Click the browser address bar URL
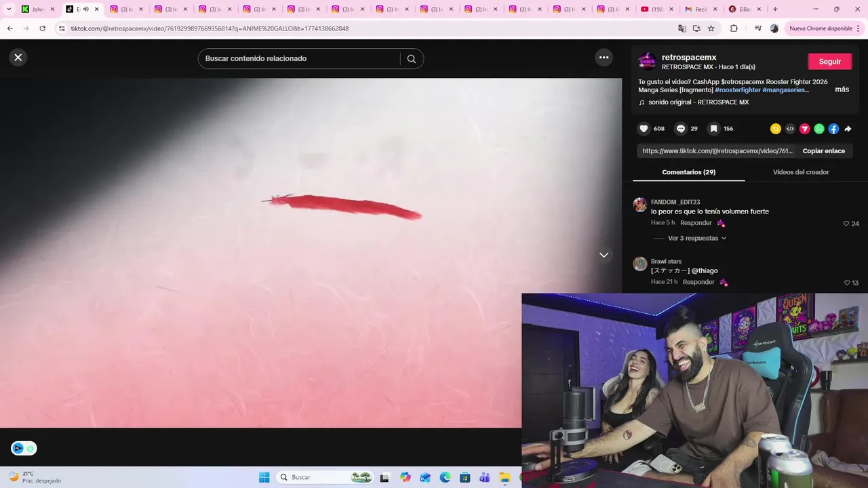Viewport: 868px width, 488px height. pos(210,28)
